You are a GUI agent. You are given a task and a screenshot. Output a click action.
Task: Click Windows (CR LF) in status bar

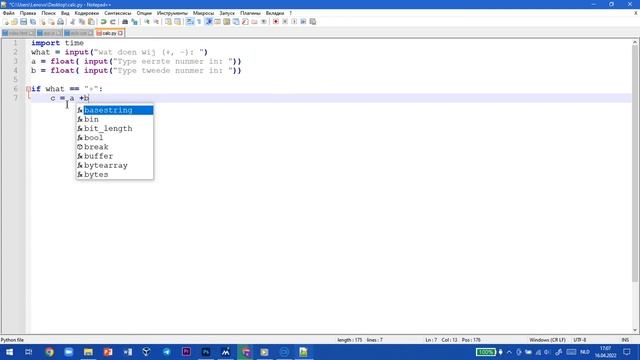547,340
